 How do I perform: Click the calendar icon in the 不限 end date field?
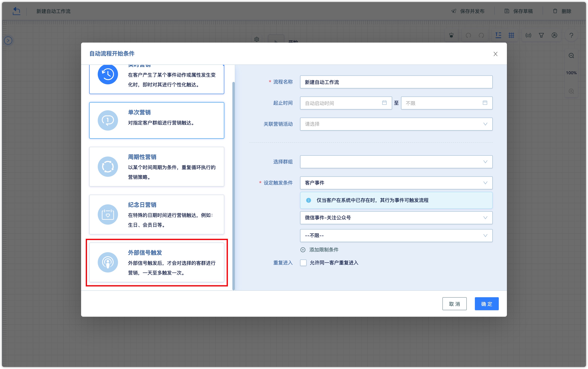(x=485, y=103)
